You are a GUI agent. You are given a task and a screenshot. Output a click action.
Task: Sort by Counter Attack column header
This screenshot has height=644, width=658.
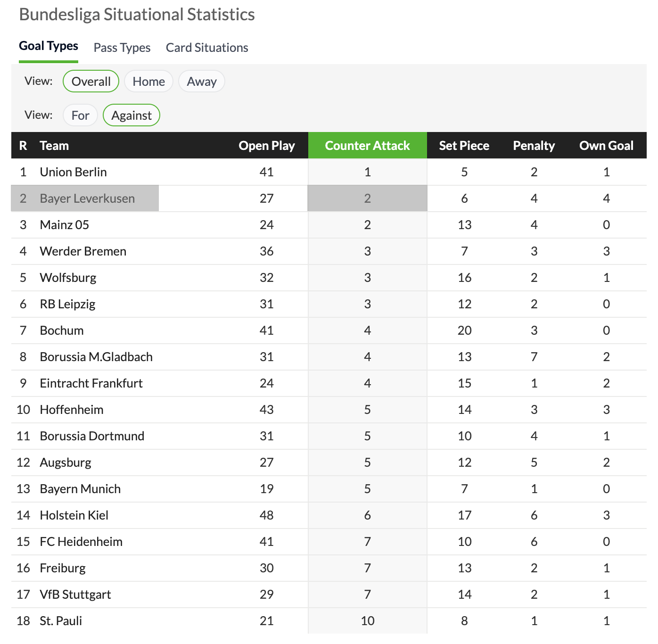pos(367,146)
